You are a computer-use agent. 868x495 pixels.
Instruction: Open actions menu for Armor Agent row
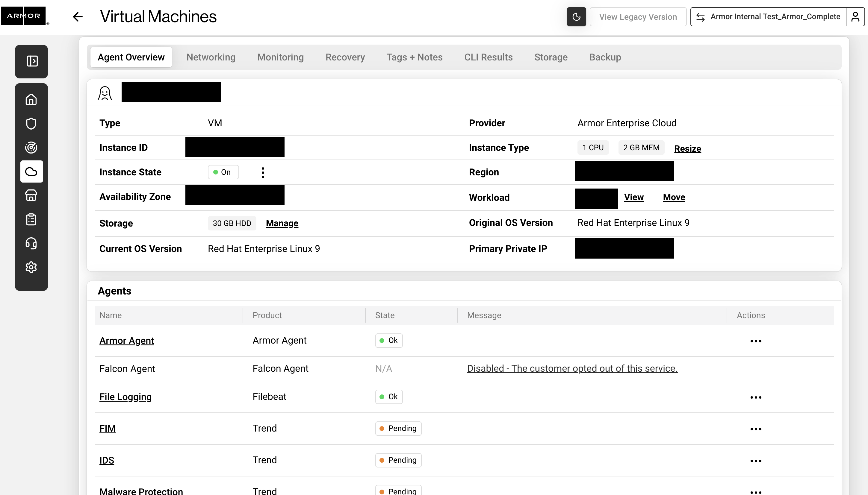click(x=755, y=341)
